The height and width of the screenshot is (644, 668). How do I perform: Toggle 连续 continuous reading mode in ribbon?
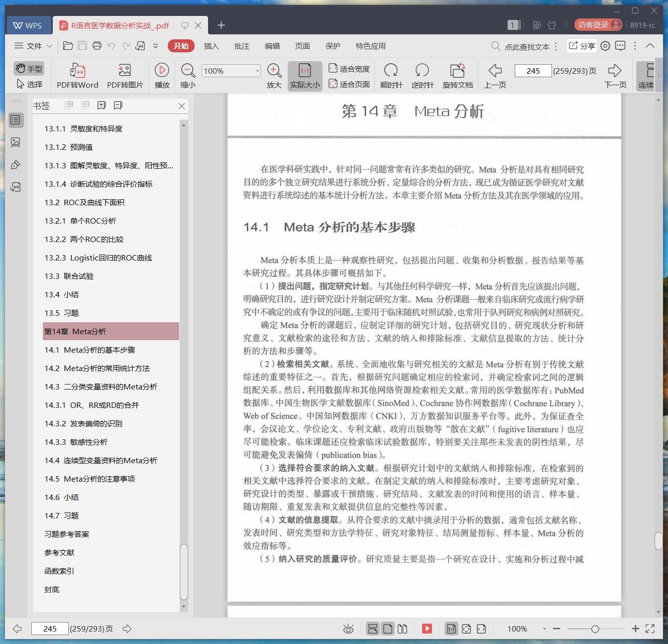647,76
